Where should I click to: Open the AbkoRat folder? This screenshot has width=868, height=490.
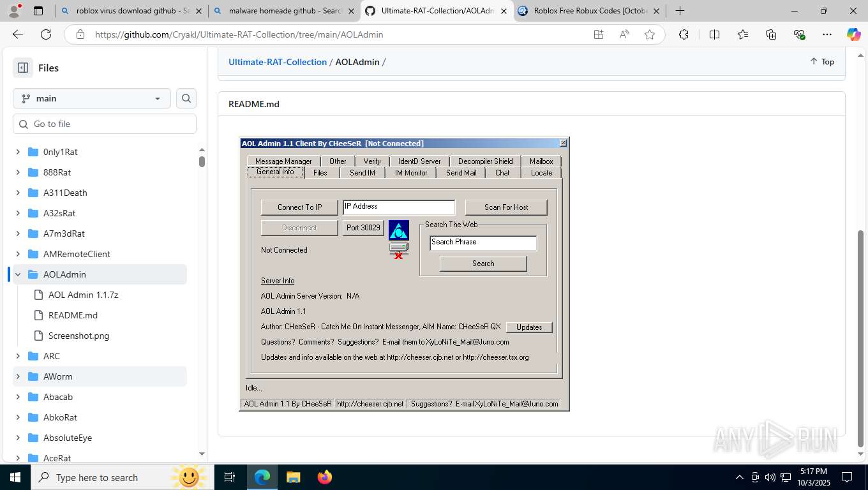(x=60, y=417)
